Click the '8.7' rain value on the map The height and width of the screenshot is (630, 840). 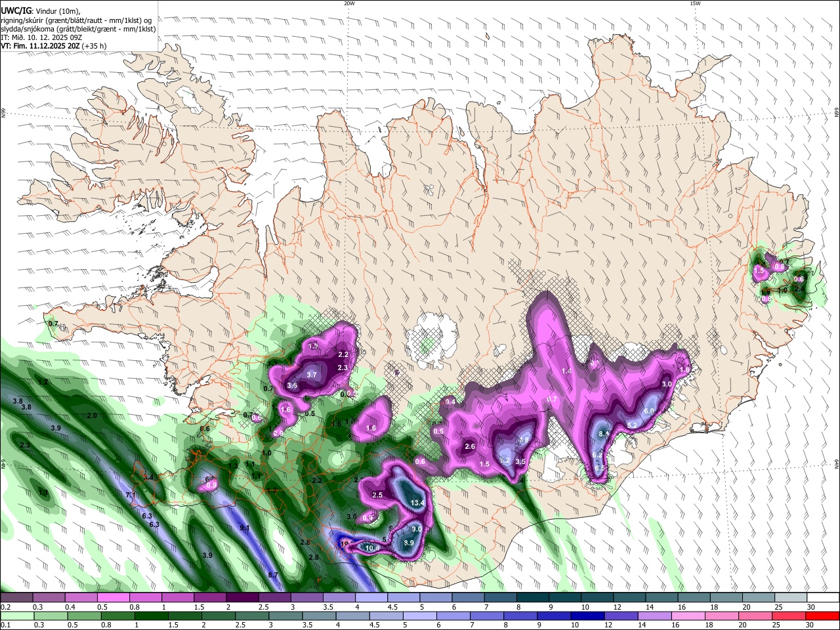(x=273, y=575)
